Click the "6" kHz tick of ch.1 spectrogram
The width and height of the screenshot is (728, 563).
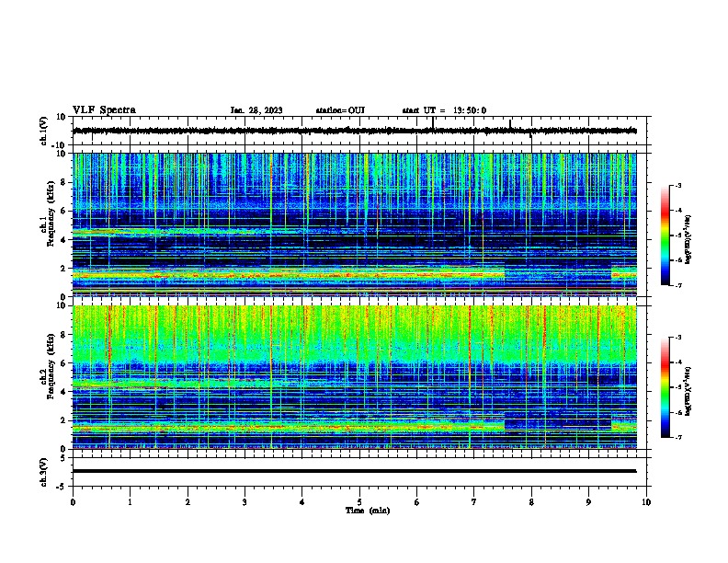pyautogui.click(x=63, y=211)
